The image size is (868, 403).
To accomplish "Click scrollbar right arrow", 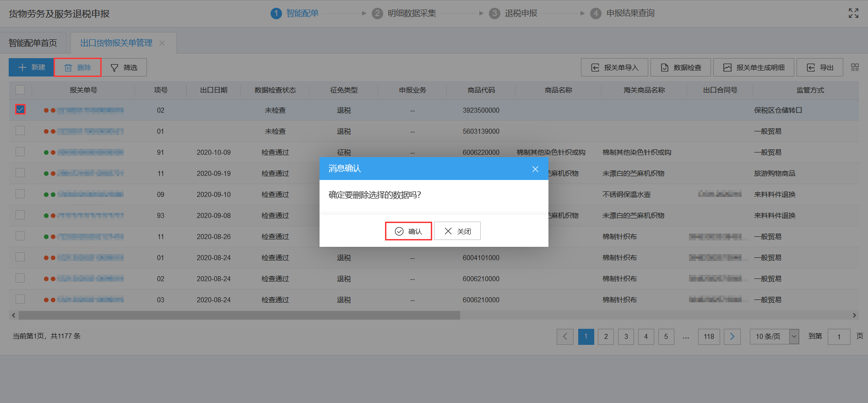I will (x=854, y=316).
